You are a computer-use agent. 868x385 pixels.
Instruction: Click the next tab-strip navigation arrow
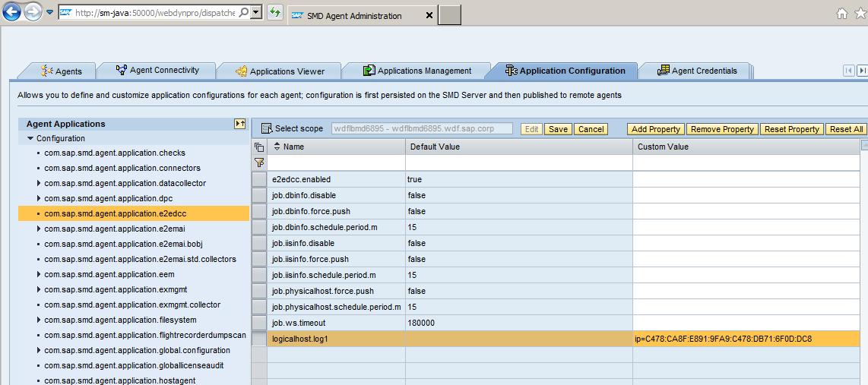(x=863, y=71)
